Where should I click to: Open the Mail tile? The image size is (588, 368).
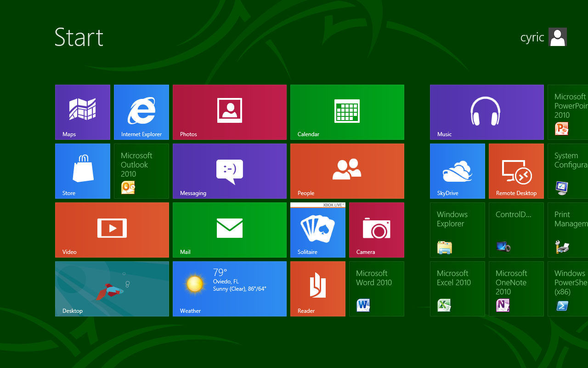[230, 230]
